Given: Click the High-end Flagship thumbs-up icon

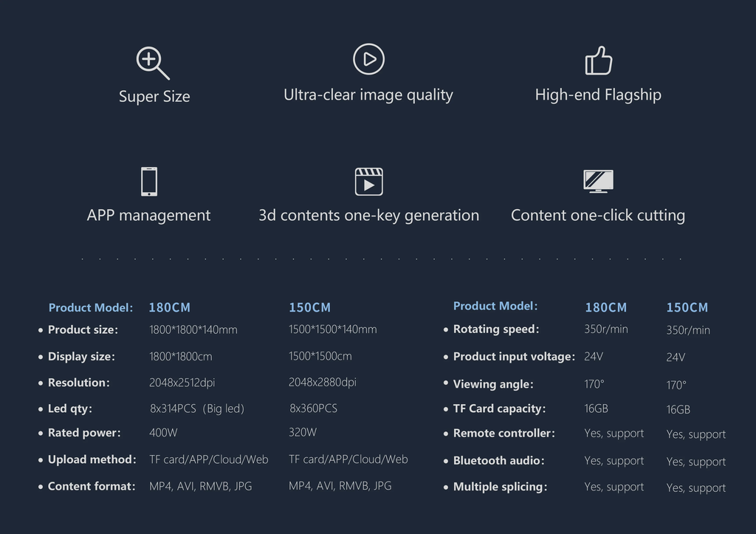Looking at the screenshot, I should coord(598,61).
